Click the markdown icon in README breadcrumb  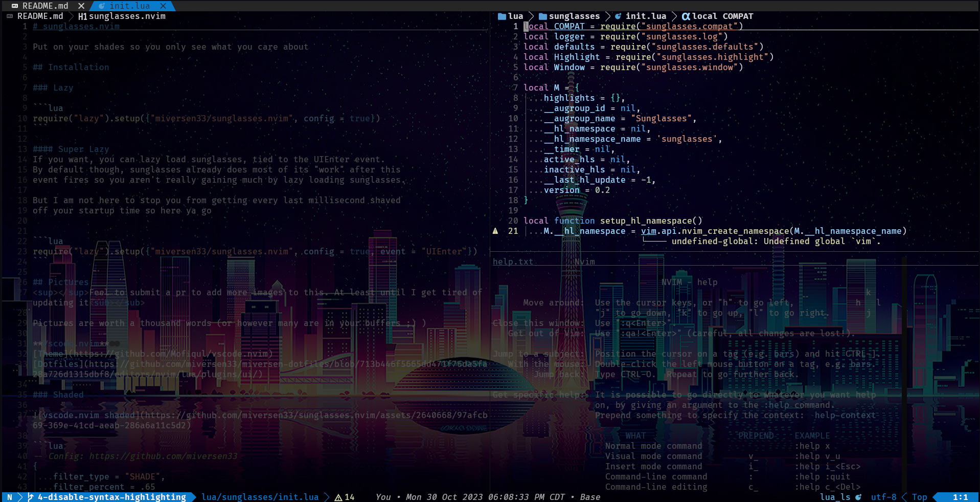tap(10, 16)
